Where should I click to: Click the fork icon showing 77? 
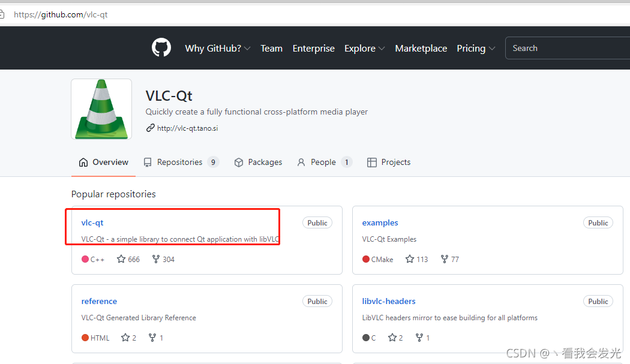click(445, 259)
